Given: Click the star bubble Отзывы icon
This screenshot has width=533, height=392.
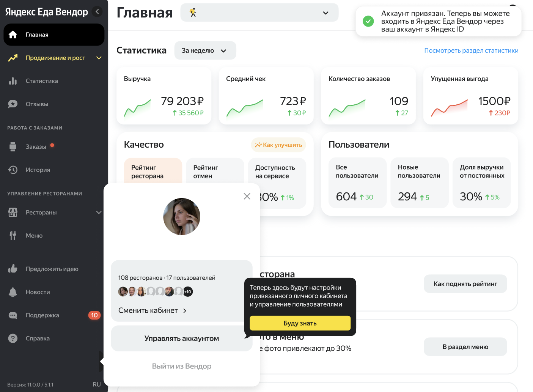Looking at the screenshot, I should 13,104.
